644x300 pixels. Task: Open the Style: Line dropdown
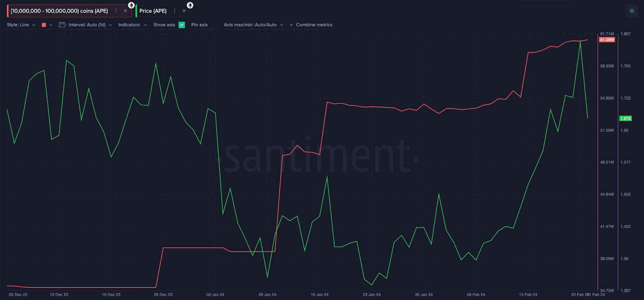click(x=21, y=25)
